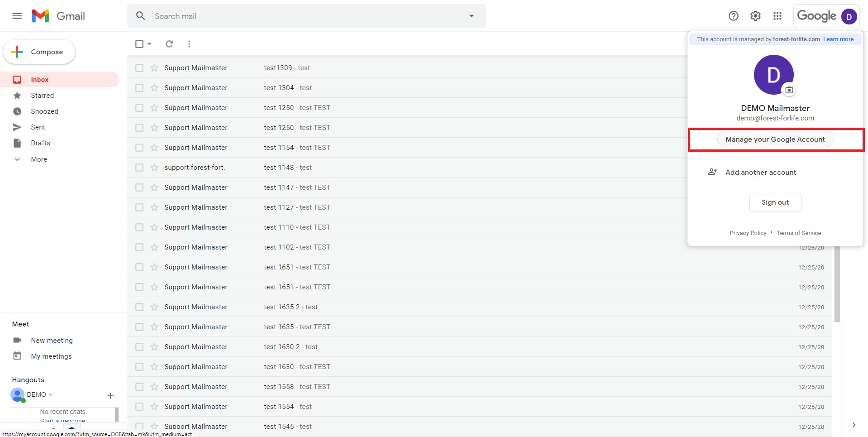Select the test 1304 message checkbox
Image resolution: width=868 pixels, height=437 pixels.
pyautogui.click(x=139, y=88)
